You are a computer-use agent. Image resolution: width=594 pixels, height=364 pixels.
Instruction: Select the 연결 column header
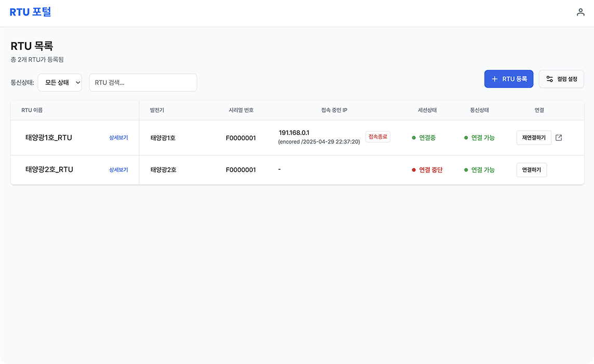[539, 110]
